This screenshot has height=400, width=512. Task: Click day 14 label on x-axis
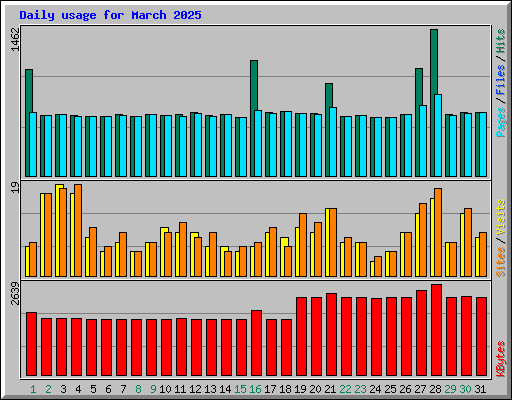(x=225, y=389)
